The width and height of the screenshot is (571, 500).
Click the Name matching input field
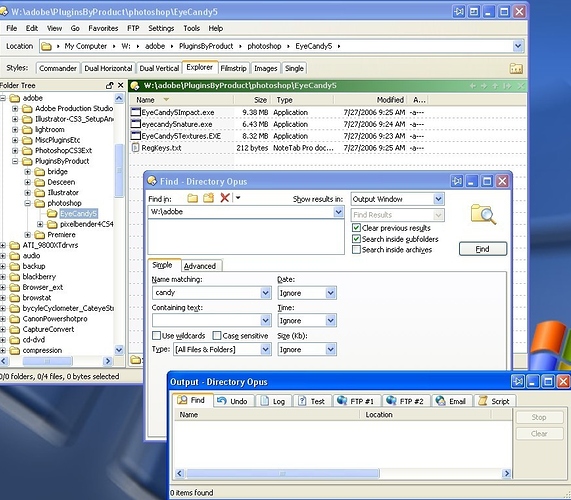(206, 293)
